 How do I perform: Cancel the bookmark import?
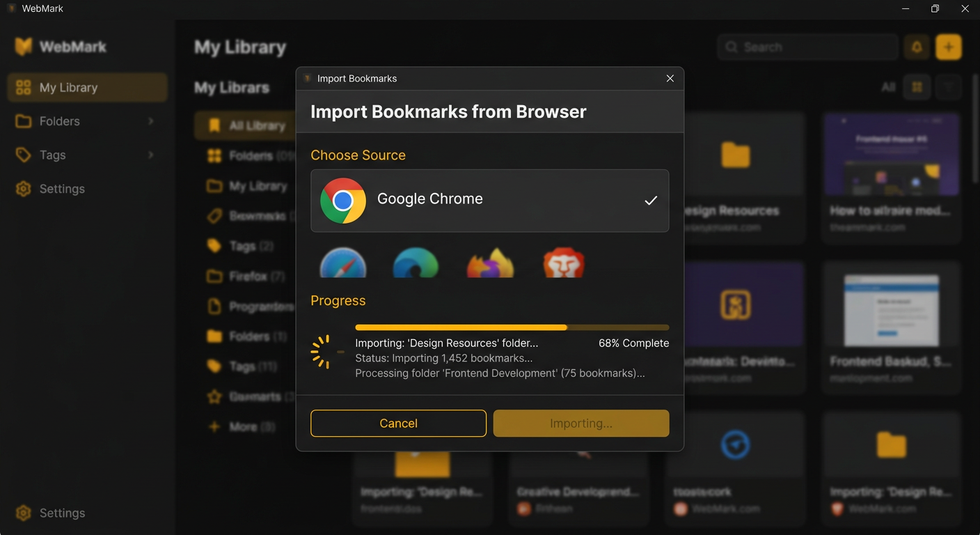click(398, 424)
